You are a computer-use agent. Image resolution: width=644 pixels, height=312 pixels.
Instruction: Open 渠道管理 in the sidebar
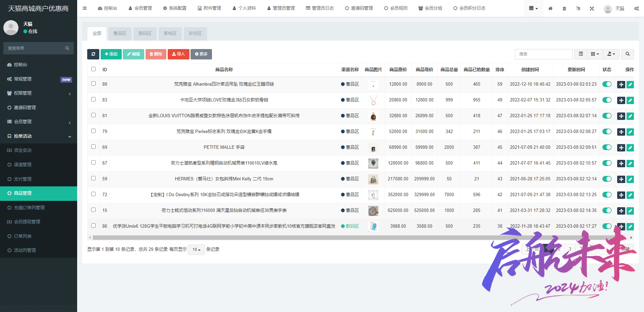pos(39,165)
